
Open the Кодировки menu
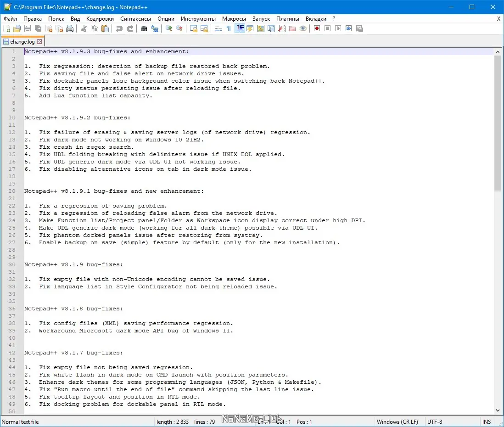click(x=100, y=19)
